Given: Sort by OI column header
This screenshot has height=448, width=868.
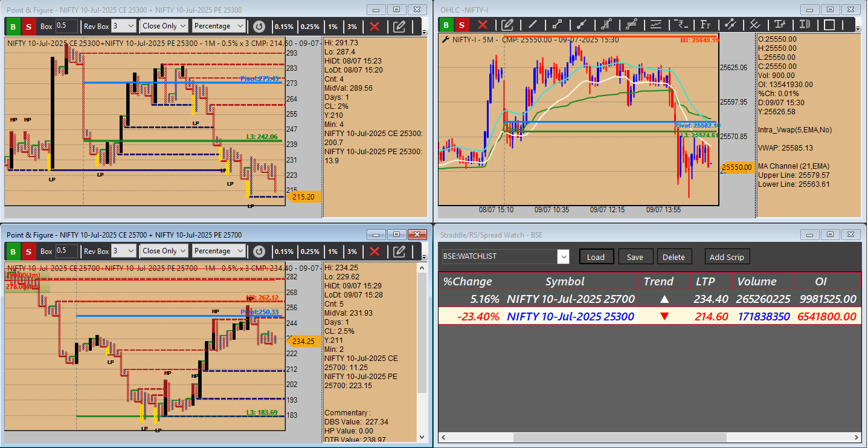Looking at the screenshot, I should coord(827,281).
